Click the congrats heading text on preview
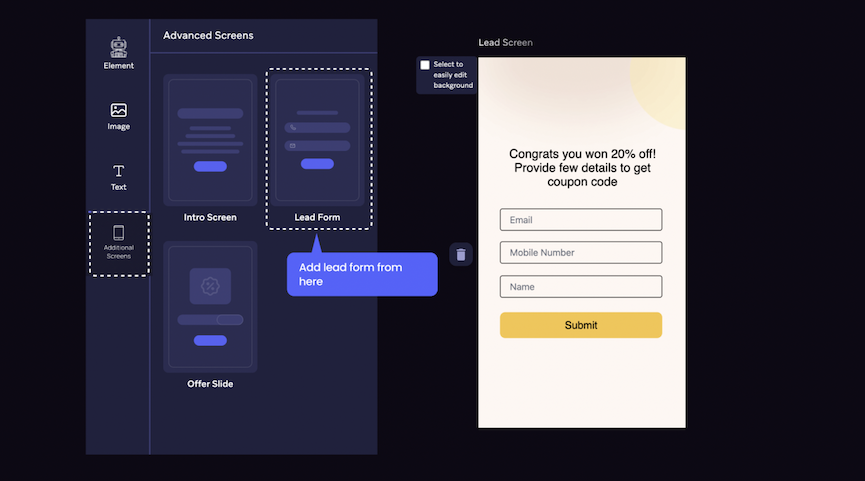865x481 pixels. pos(582,168)
